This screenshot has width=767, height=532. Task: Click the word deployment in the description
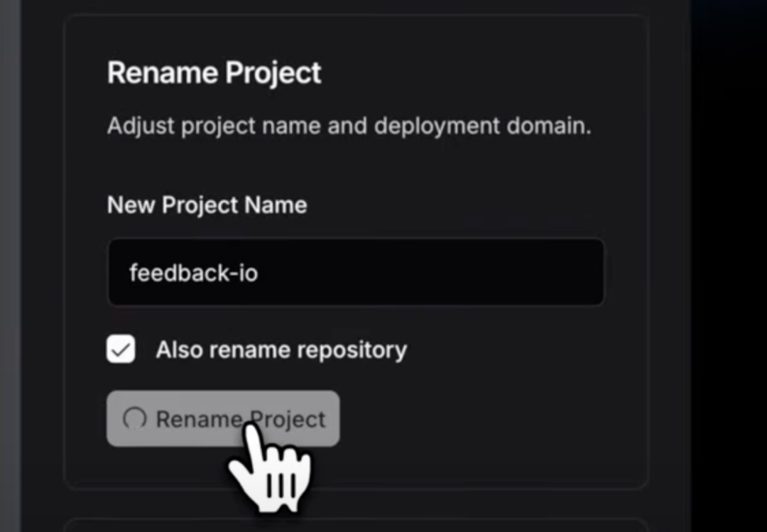tap(437, 126)
